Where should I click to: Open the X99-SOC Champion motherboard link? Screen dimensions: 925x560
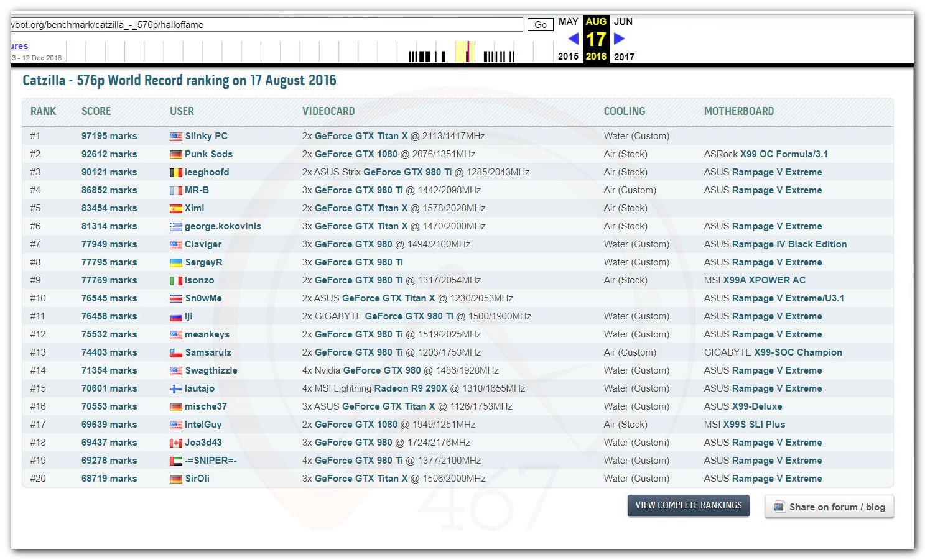pos(798,352)
